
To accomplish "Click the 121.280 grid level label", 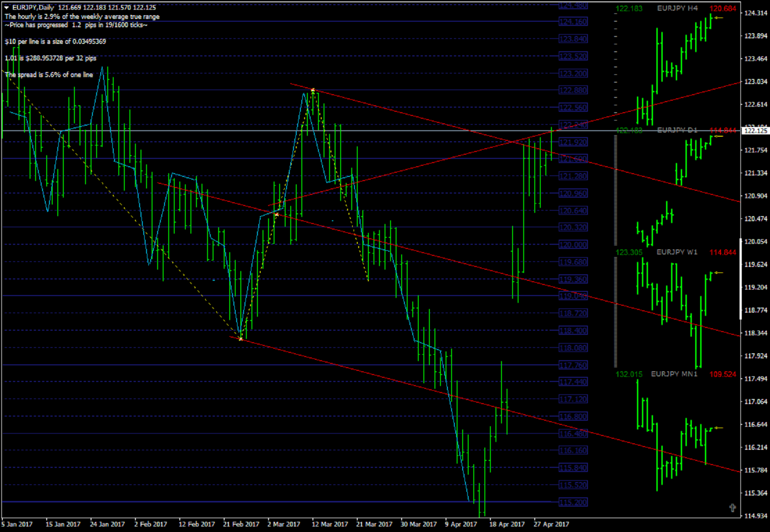I will (573, 176).
